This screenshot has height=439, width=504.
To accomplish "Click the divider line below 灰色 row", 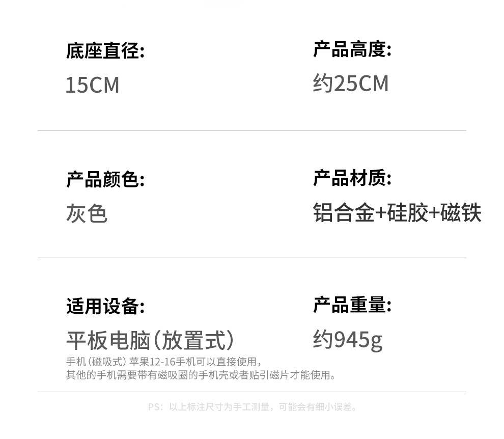I will click(x=251, y=258).
